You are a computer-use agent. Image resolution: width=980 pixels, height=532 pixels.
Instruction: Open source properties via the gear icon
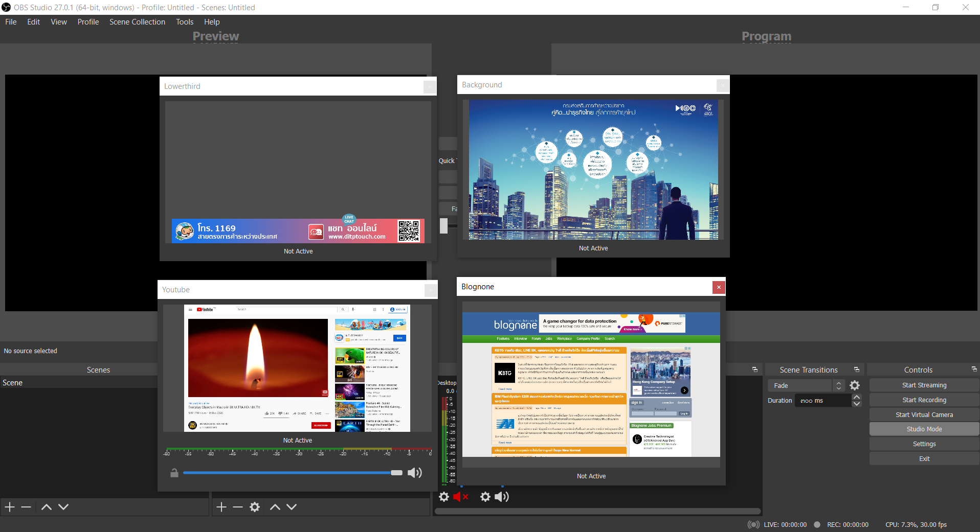(254, 506)
